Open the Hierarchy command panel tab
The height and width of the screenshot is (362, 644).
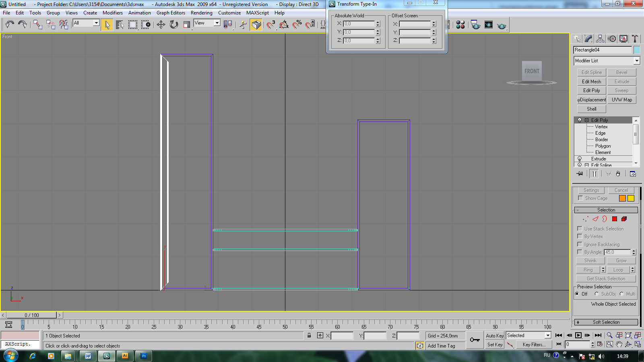[600, 39]
